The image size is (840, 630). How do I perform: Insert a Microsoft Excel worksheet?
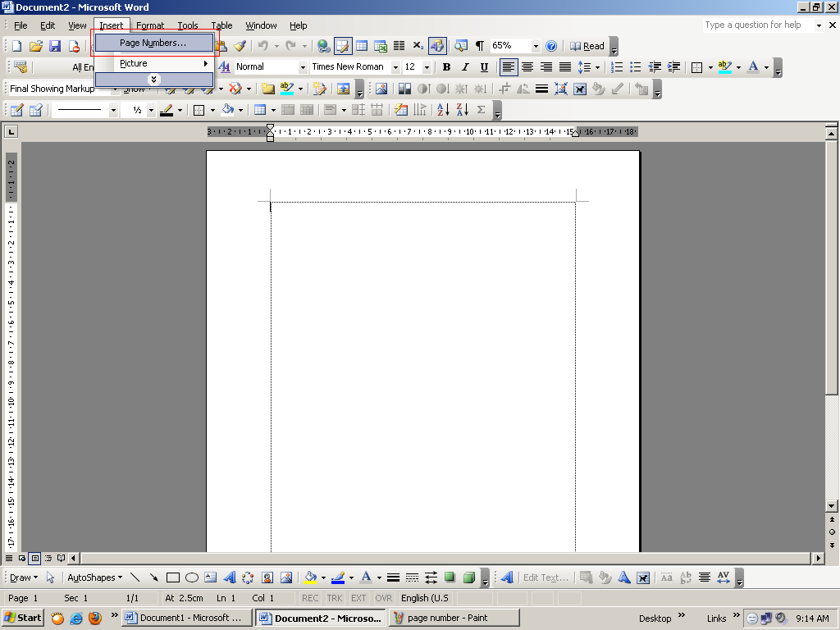[381, 46]
